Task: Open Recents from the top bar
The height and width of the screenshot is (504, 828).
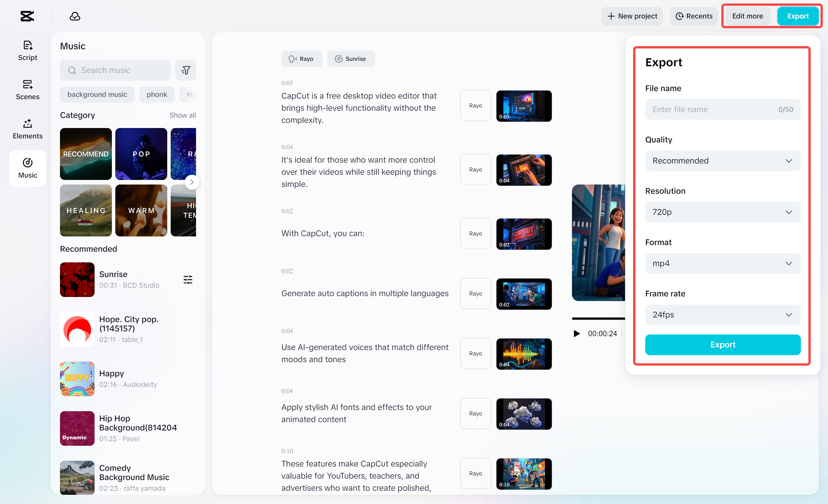Action: coord(694,16)
